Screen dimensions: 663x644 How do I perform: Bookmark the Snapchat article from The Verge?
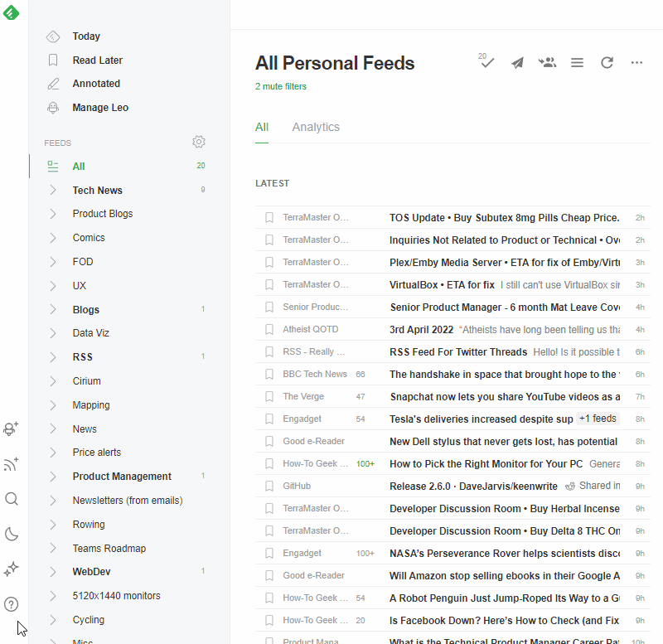tap(269, 396)
